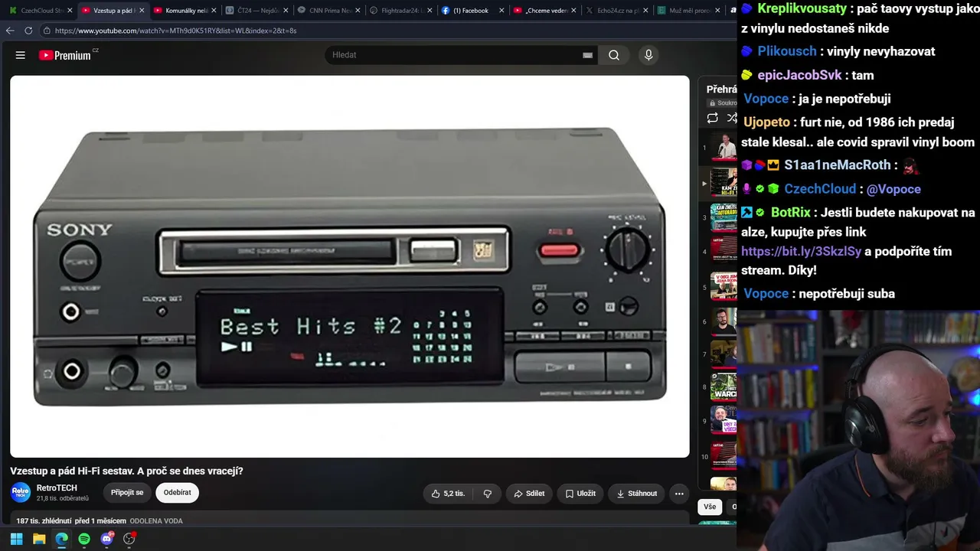
Task: Select the Vše filter chip
Action: (x=710, y=507)
